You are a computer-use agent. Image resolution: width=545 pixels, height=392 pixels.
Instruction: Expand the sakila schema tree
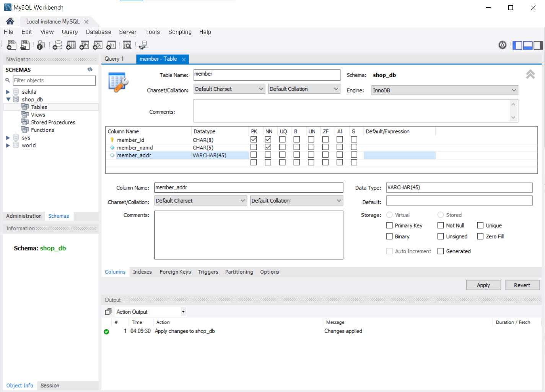tap(8, 92)
